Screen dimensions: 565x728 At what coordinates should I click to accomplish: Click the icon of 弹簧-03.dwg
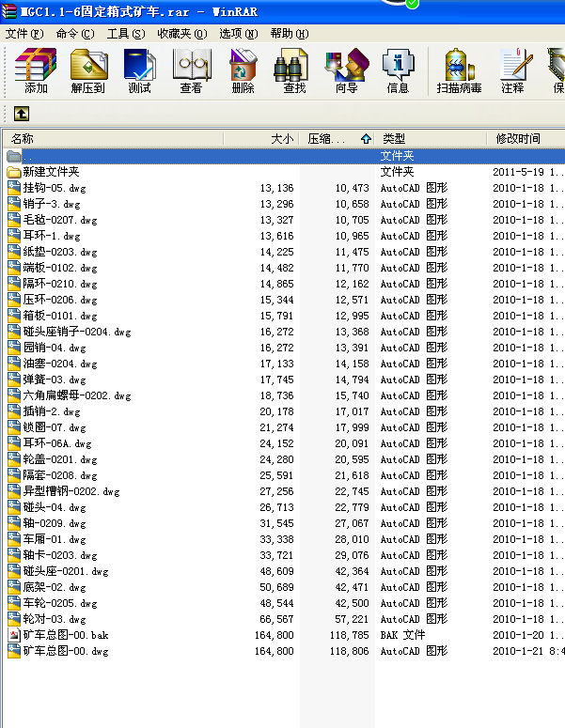click(14, 379)
